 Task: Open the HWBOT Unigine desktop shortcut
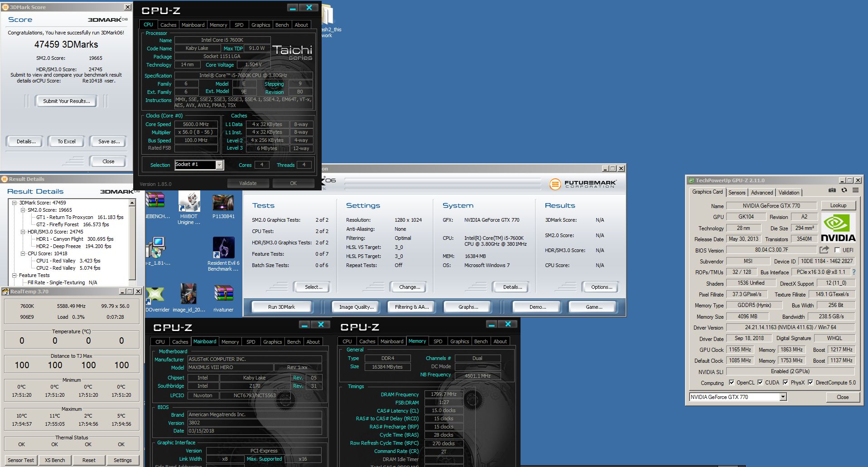tap(189, 202)
